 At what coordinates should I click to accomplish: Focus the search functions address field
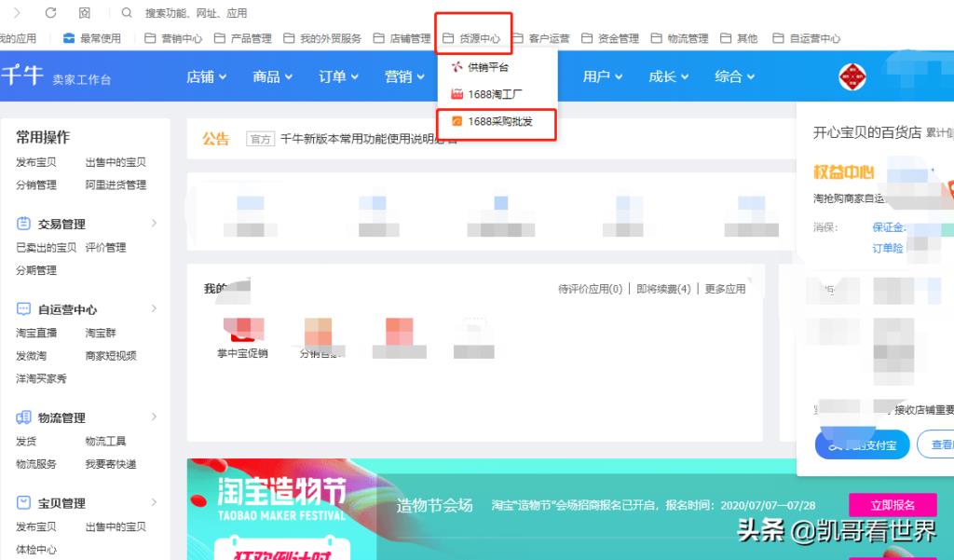coord(196,13)
